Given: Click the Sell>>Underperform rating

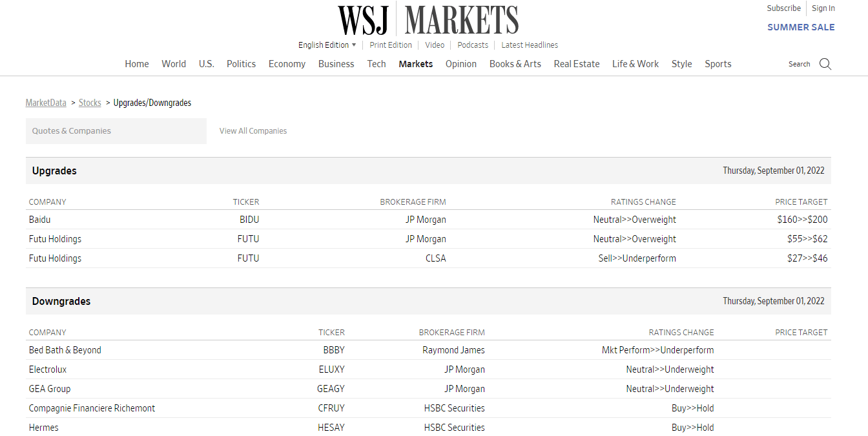Looking at the screenshot, I should click(637, 258).
